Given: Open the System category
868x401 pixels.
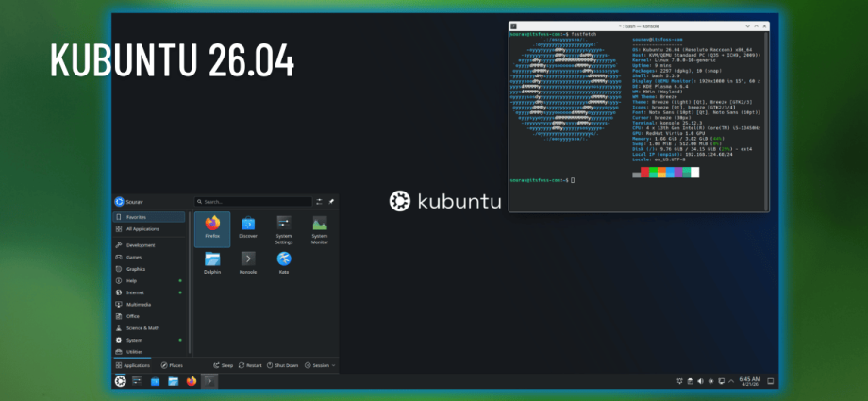Looking at the screenshot, I should coord(149,340).
